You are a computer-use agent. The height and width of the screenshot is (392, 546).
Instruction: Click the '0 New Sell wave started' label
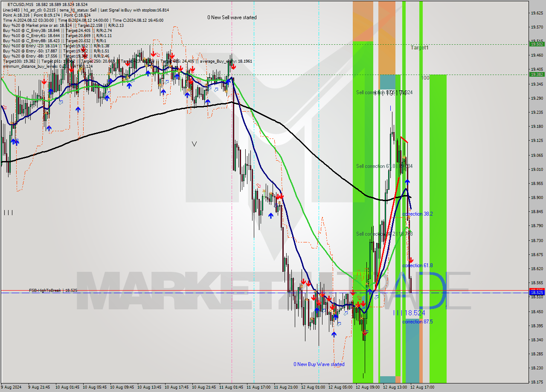232,17
